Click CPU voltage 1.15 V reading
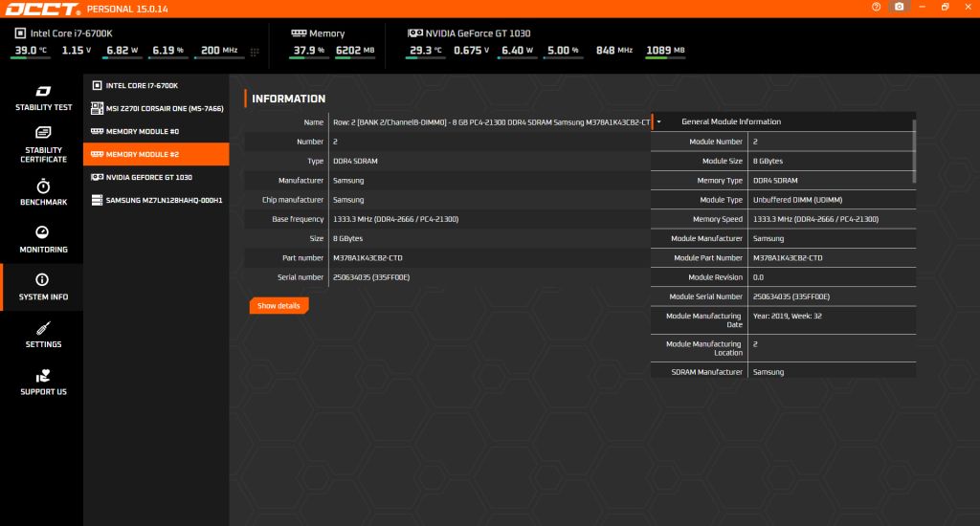Screen dimensions: 980x526 coord(77,50)
